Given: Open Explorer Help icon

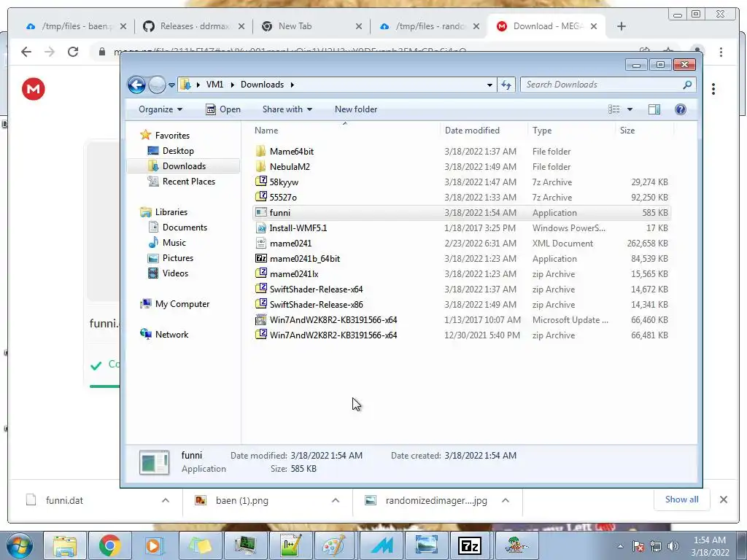Looking at the screenshot, I should 681,109.
